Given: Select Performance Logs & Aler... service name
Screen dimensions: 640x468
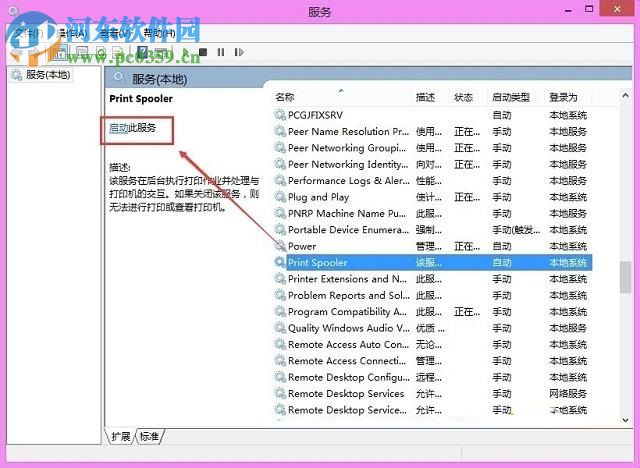Looking at the screenshot, I should click(x=349, y=180).
